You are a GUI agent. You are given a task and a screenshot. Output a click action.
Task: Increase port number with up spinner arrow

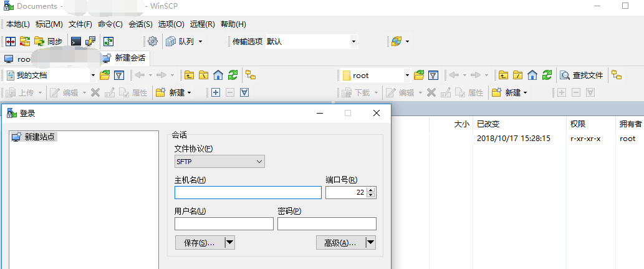pos(371,190)
